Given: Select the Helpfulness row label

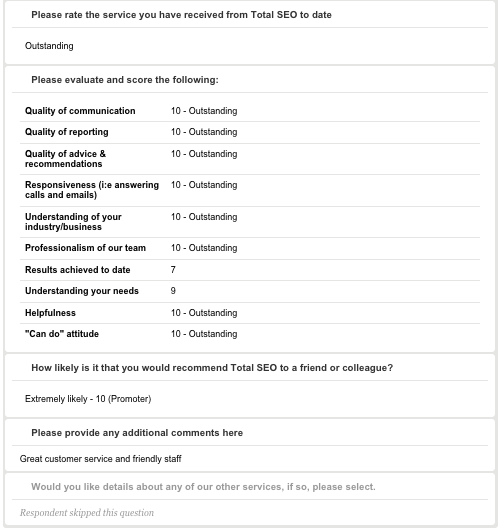Looking at the screenshot, I should (50, 313).
